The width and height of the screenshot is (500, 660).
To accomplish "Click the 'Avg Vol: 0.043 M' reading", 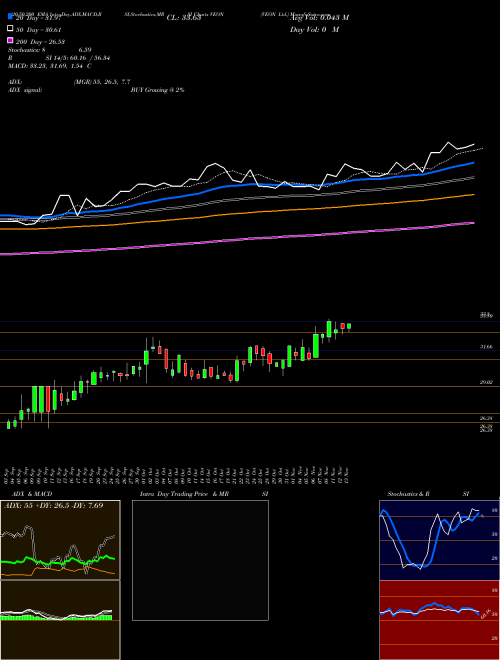I will pyautogui.click(x=319, y=18).
